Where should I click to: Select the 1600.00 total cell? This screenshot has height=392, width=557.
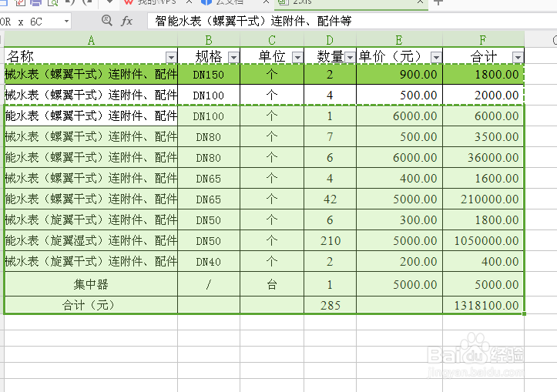(x=483, y=178)
